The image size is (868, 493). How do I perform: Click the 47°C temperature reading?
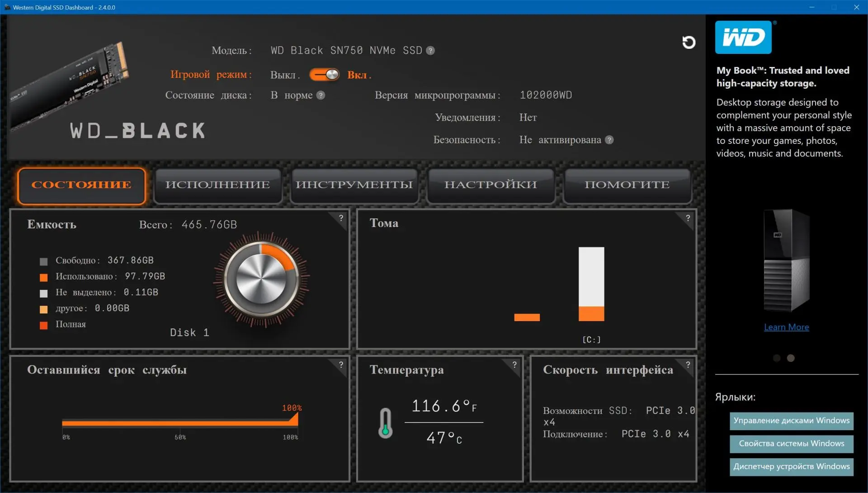[x=444, y=438]
